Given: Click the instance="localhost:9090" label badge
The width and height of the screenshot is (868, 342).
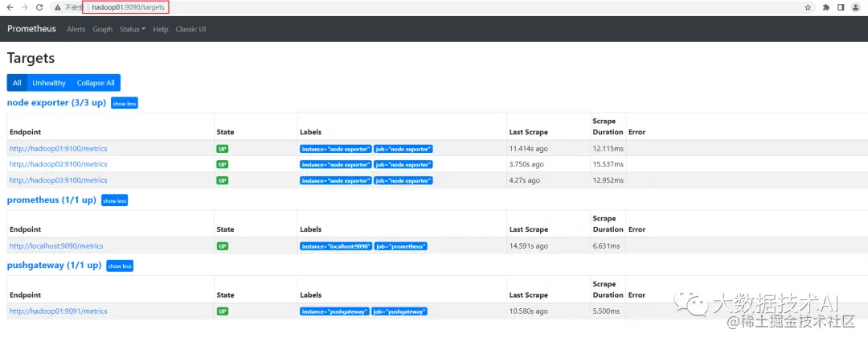Looking at the screenshot, I should point(335,246).
